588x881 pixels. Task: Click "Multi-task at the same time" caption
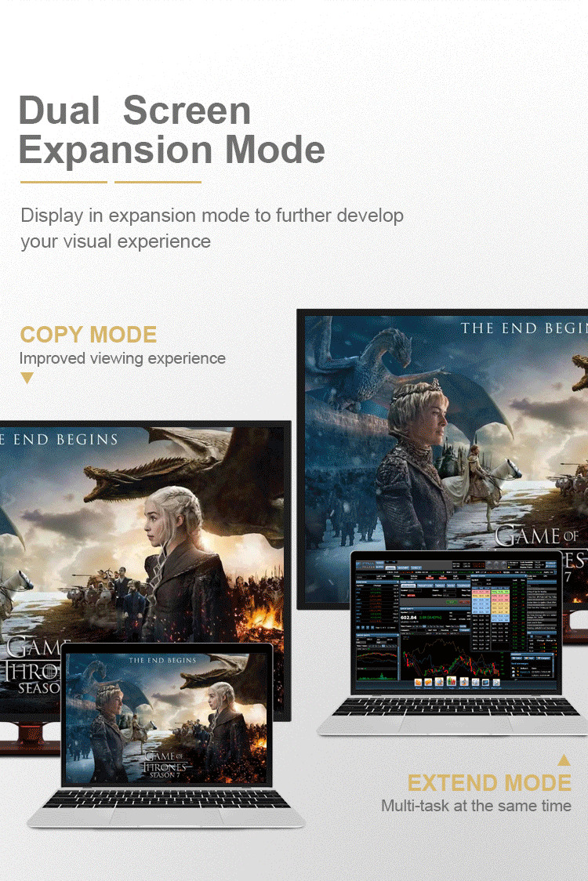[x=476, y=806]
